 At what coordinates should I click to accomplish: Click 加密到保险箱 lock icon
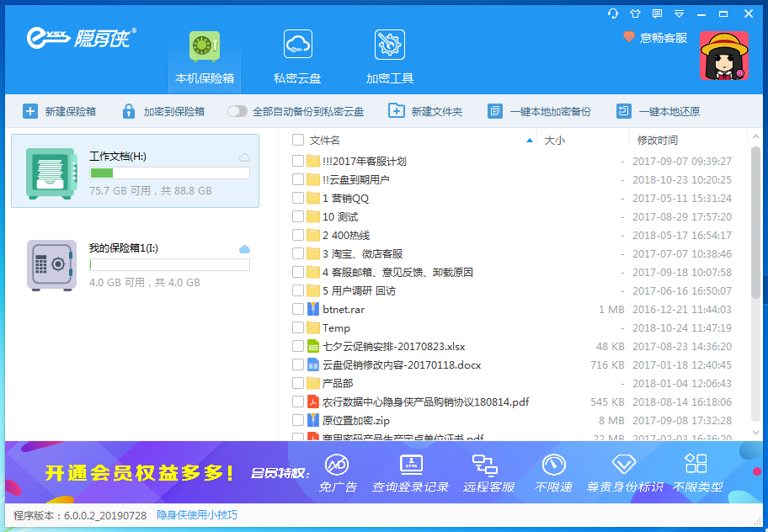coord(129,111)
